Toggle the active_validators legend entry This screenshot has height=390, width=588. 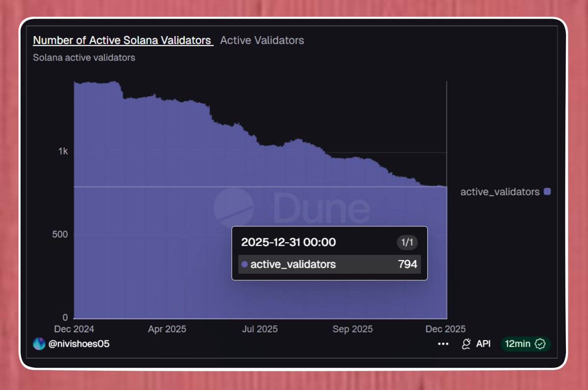[505, 192]
